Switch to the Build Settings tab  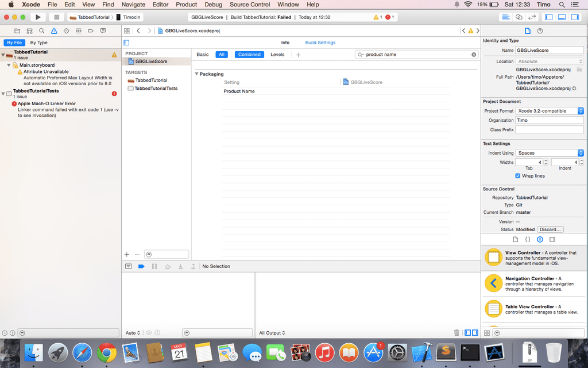click(320, 43)
